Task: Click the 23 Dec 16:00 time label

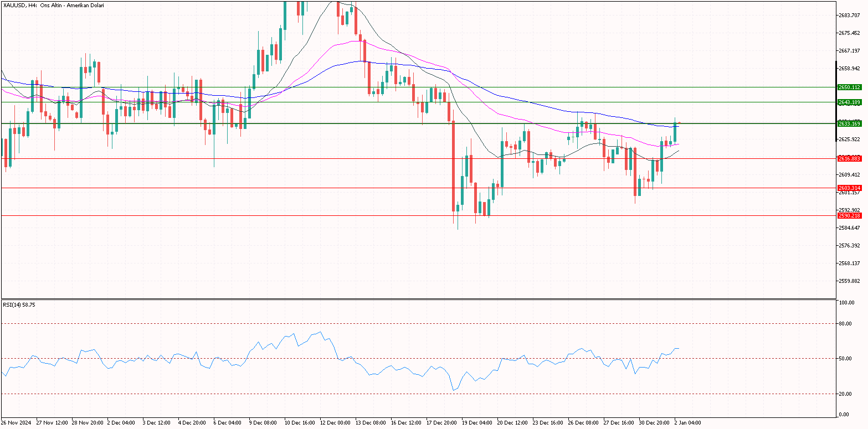Action: (547, 423)
